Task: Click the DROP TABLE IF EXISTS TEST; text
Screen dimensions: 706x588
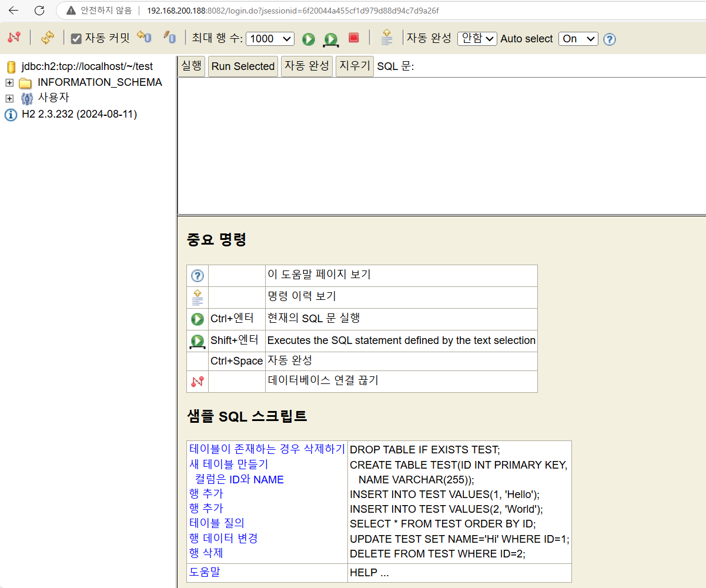Action: (425, 450)
